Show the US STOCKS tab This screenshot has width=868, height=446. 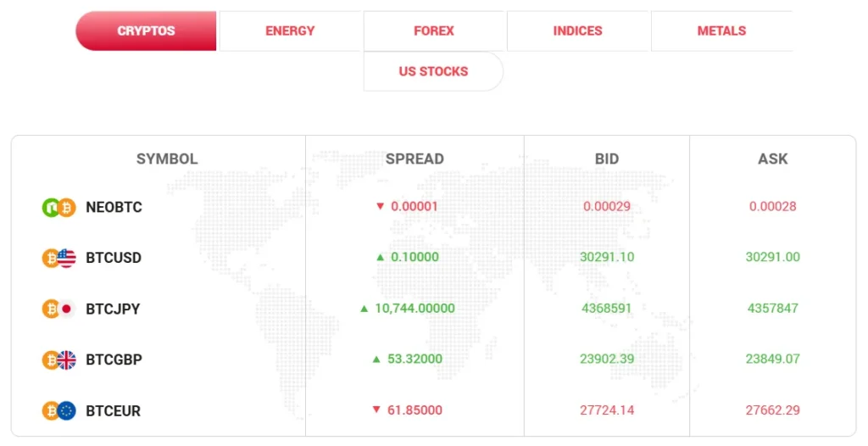pos(433,72)
